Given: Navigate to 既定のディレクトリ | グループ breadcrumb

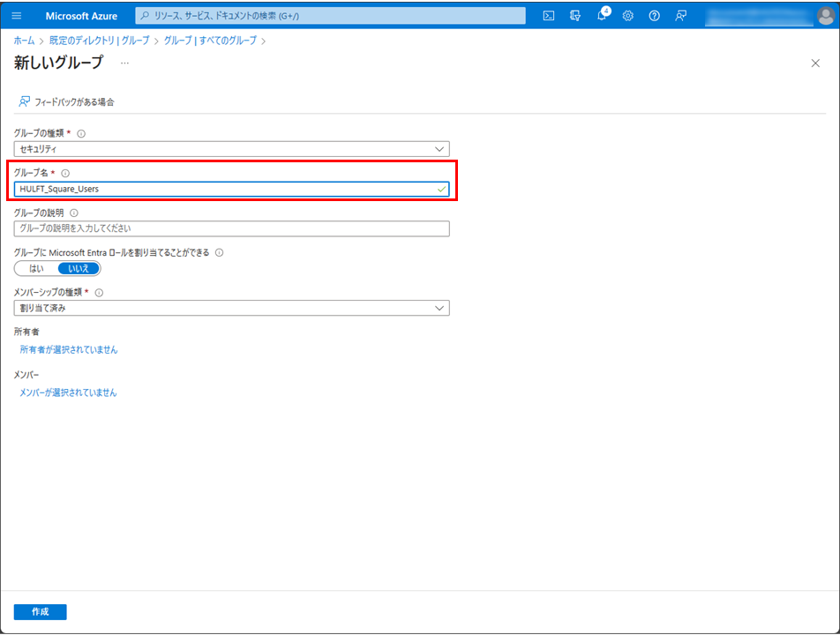Looking at the screenshot, I should [100, 41].
